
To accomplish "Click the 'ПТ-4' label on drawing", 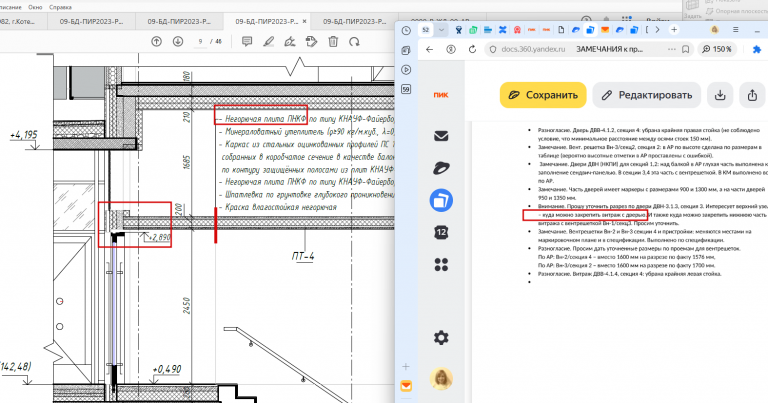I will pyautogui.click(x=303, y=256).
